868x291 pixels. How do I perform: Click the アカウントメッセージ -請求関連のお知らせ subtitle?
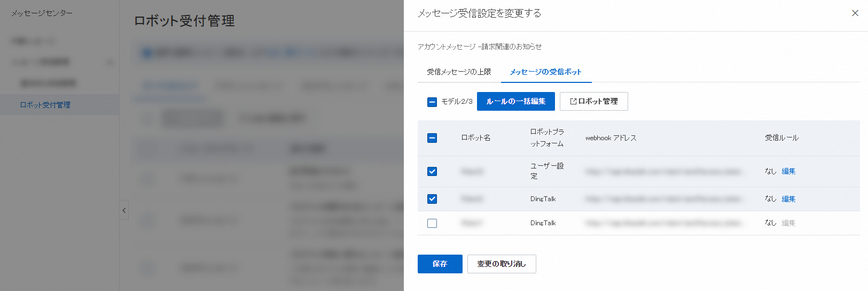click(x=480, y=47)
